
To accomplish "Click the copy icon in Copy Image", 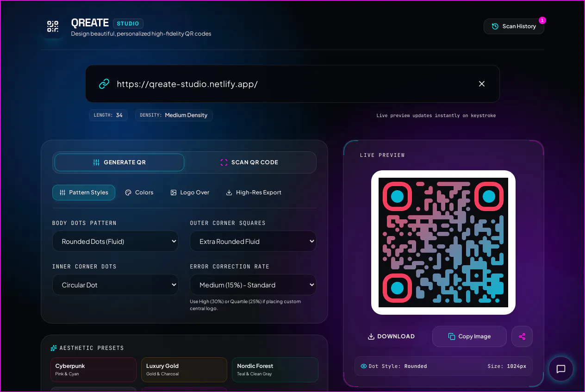I will (x=452, y=336).
